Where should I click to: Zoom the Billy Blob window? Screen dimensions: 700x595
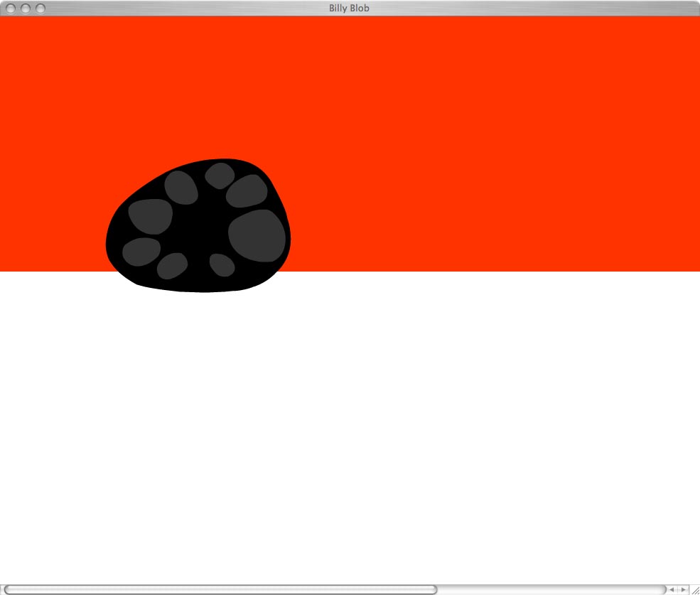(x=41, y=8)
